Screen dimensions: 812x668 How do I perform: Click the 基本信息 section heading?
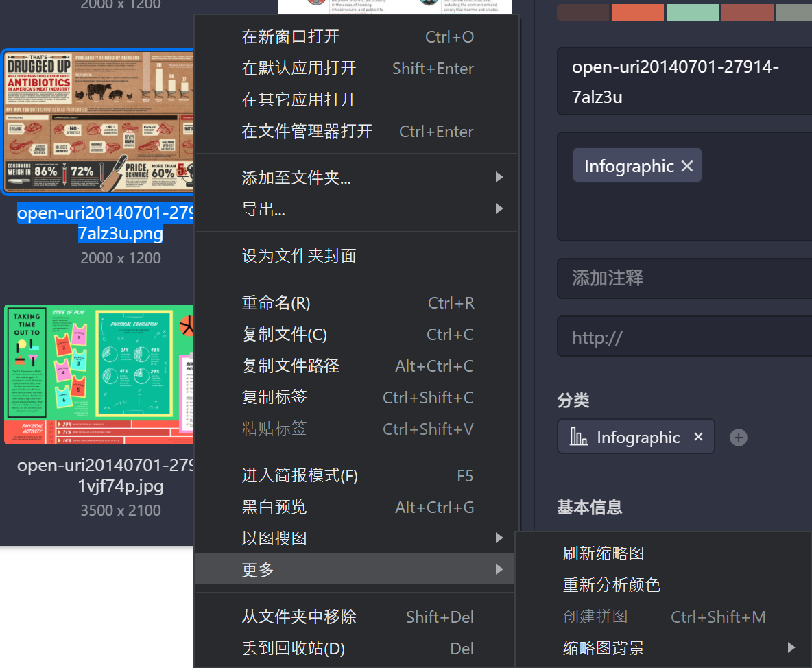589,507
